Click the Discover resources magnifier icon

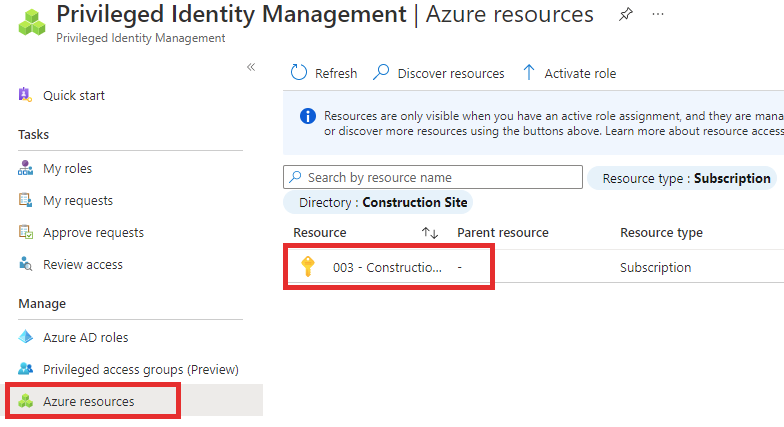381,72
